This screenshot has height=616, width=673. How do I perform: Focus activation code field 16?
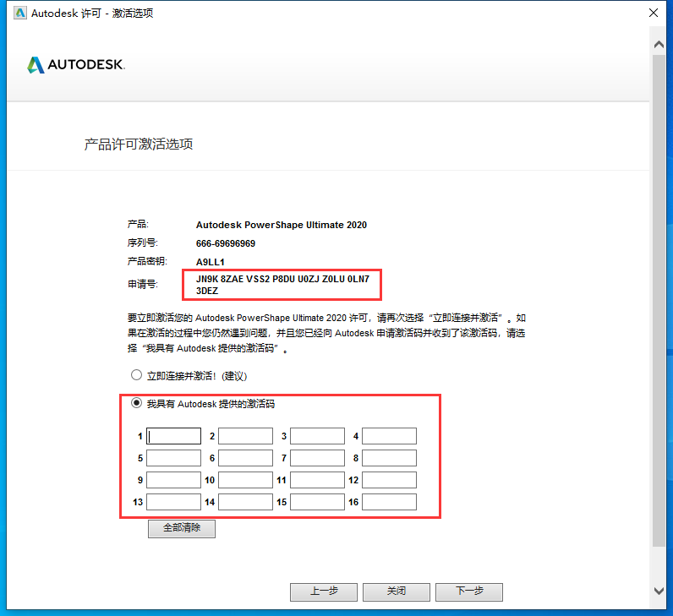click(x=389, y=502)
